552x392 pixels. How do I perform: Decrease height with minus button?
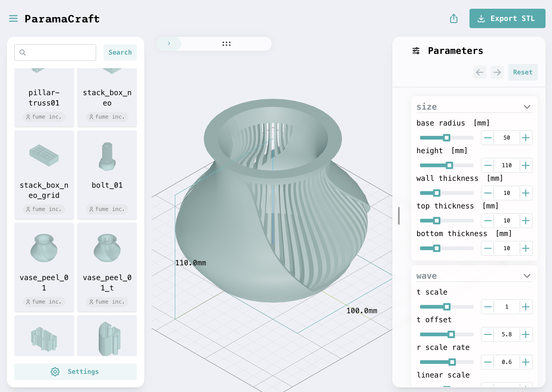pyautogui.click(x=488, y=165)
